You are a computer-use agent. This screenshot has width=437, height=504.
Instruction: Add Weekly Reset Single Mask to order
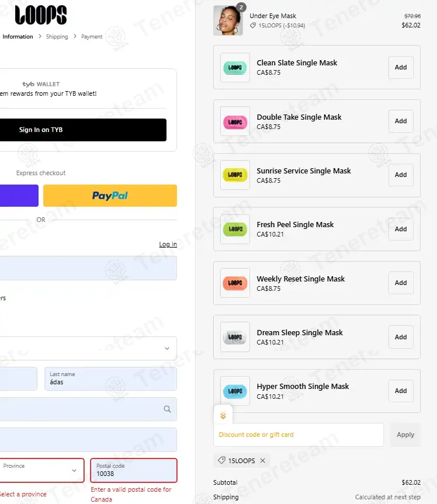[x=401, y=283]
